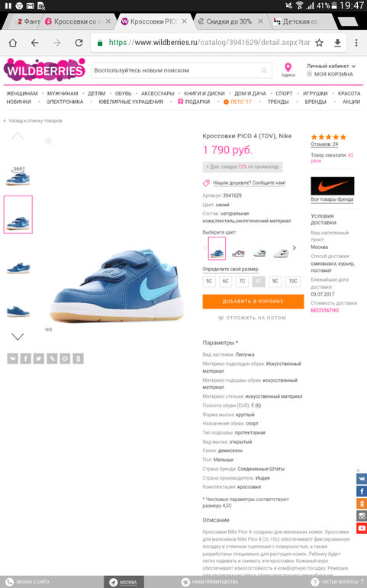This screenshot has height=588, width=367.
Task: Open YouTube icon in side panel
Action: [362, 528]
